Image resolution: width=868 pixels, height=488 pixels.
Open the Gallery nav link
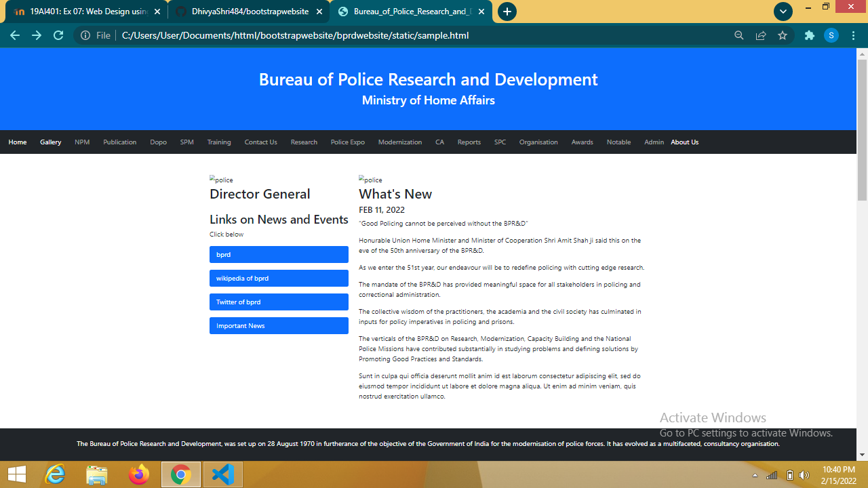51,142
